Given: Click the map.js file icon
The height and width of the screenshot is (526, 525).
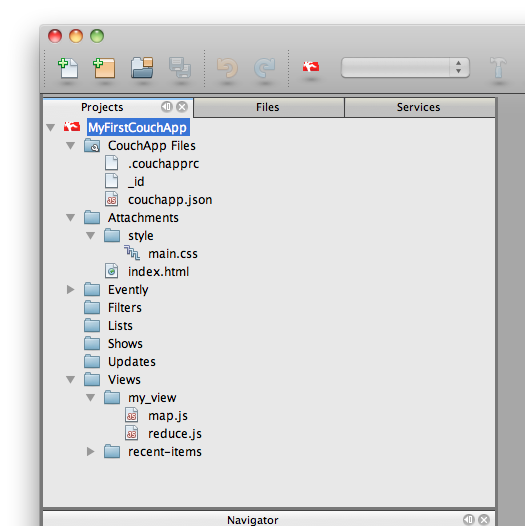Looking at the screenshot, I should click(132, 415).
